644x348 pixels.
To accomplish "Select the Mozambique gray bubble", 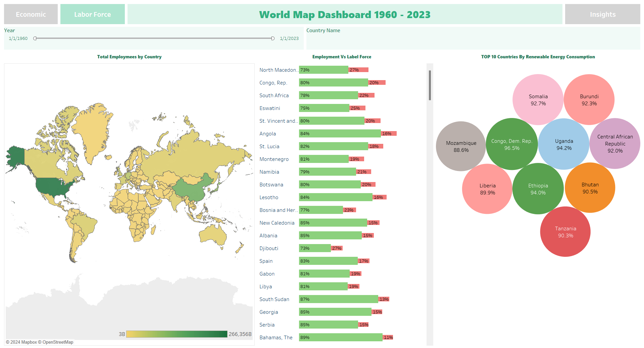I will [x=461, y=146].
